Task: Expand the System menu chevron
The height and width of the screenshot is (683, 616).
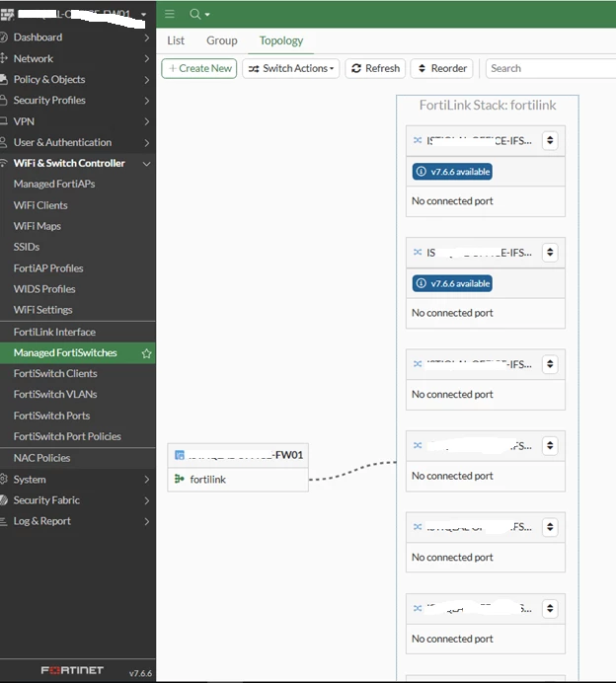Action: click(146, 480)
